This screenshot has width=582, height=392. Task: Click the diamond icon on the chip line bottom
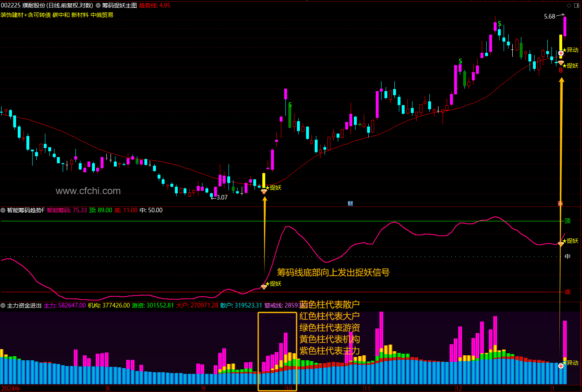[264, 287]
